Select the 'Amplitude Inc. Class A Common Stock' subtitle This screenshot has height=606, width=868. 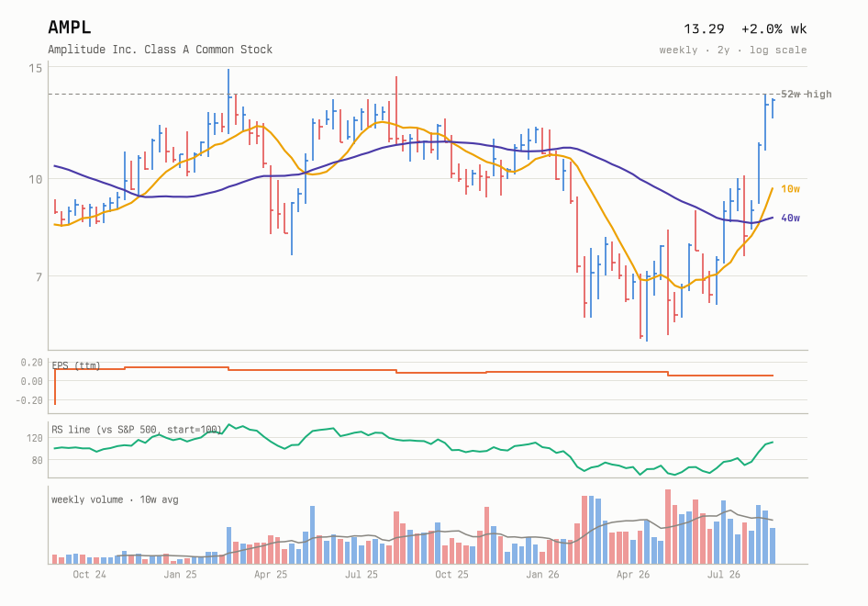[160, 50]
